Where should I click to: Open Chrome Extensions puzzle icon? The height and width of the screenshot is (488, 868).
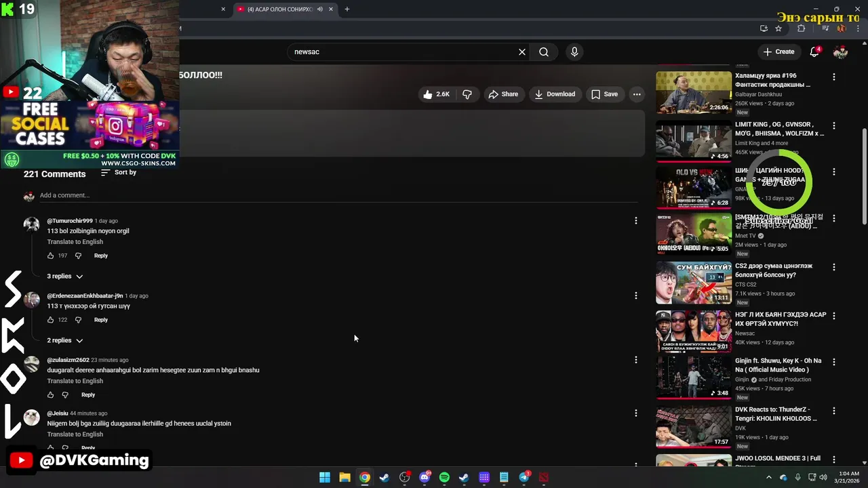point(801,28)
